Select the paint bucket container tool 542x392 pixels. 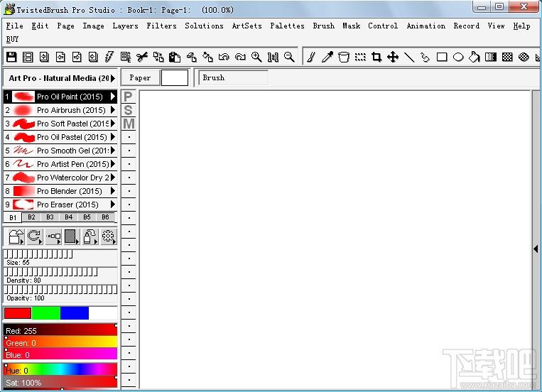(x=344, y=57)
